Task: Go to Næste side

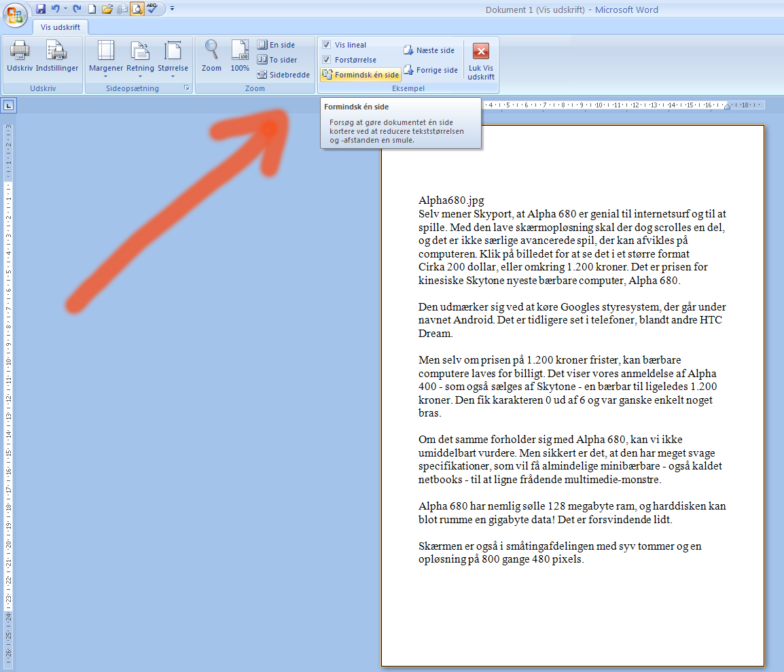Action: (x=429, y=50)
